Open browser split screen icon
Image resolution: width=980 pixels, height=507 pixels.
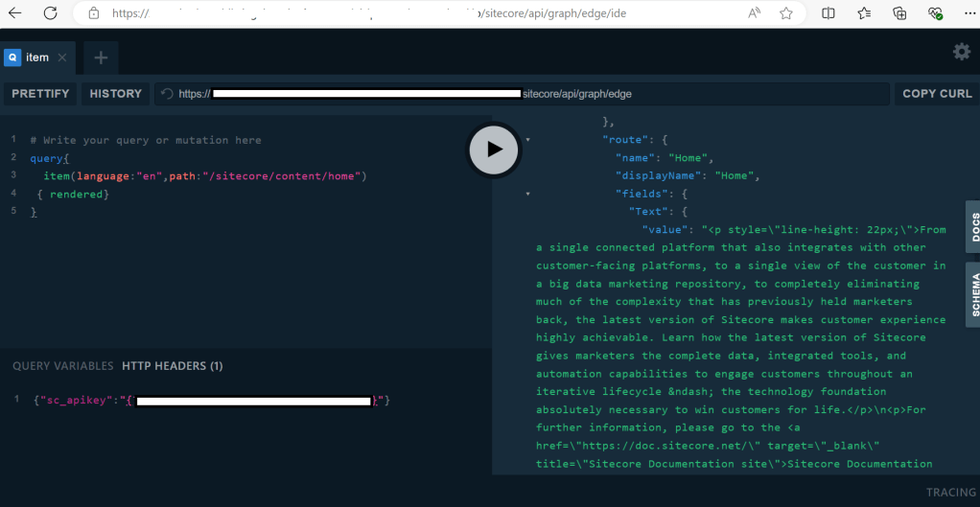[828, 13]
